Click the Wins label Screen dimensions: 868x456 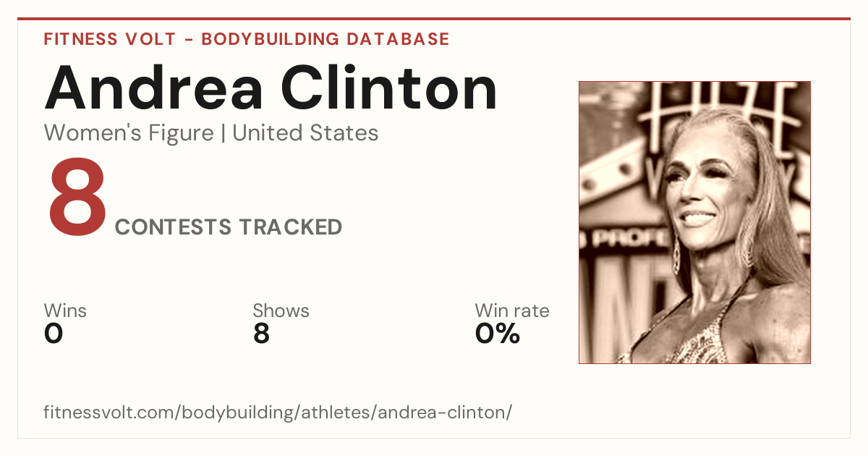(x=65, y=311)
